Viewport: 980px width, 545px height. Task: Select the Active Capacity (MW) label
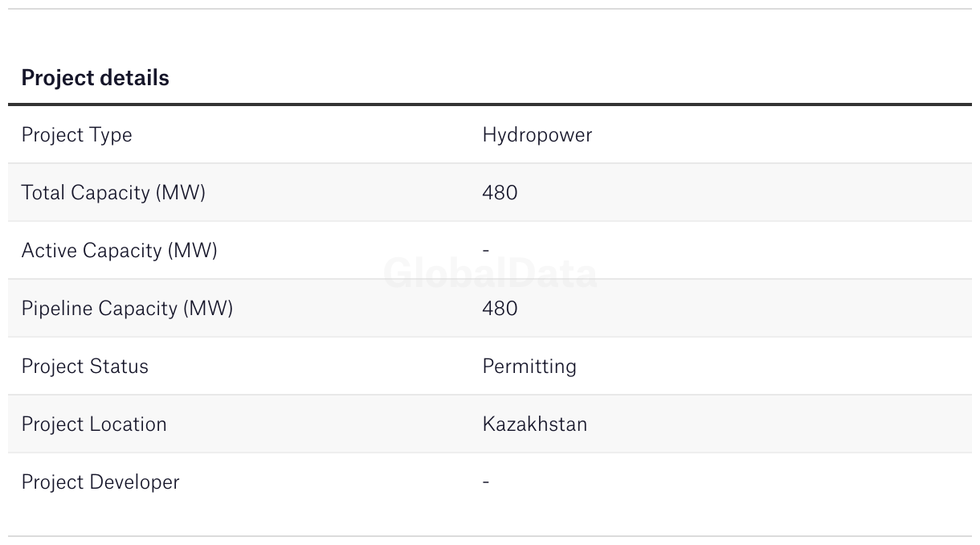click(x=119, y=250)
